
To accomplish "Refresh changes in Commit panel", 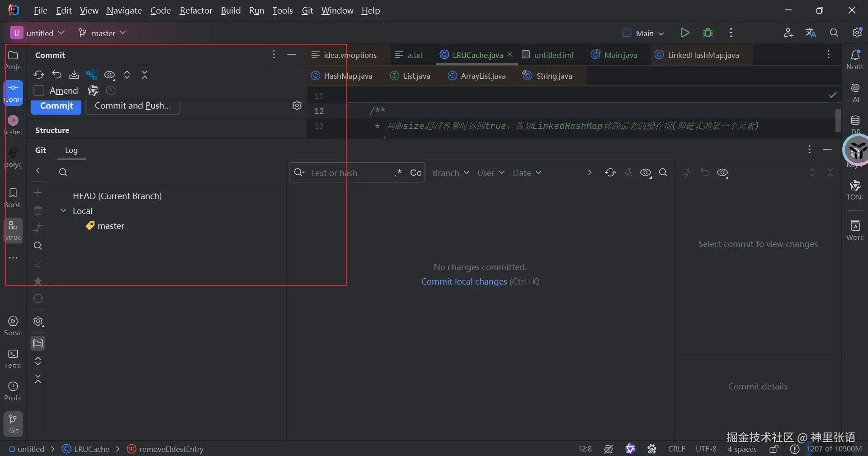I will [x=39, y=75].
